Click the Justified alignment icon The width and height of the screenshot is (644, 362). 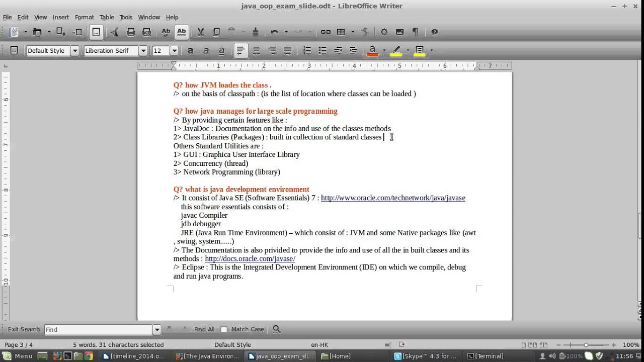pyautogui.click(x=288, y=50)
